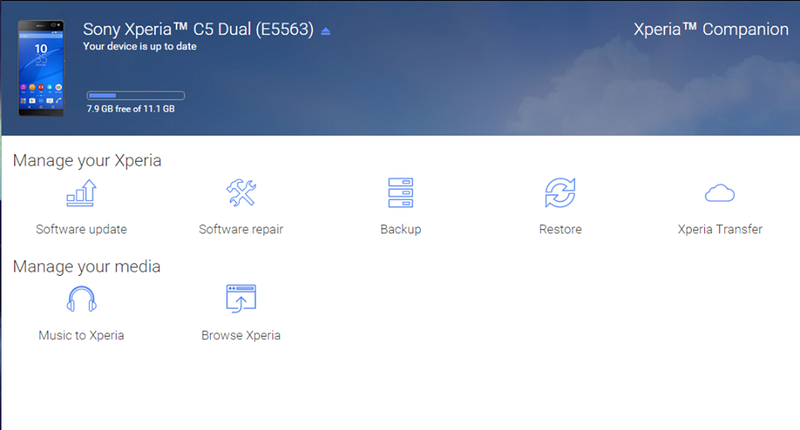Click the "Software update" label
Screen dimensions: 800x430
point(82,229)
